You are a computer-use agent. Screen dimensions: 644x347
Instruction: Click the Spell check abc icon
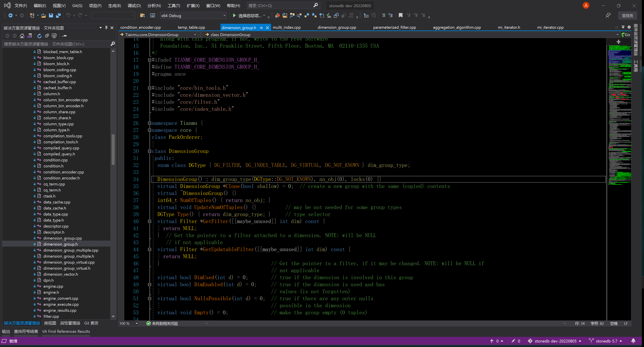click(329, 16)
